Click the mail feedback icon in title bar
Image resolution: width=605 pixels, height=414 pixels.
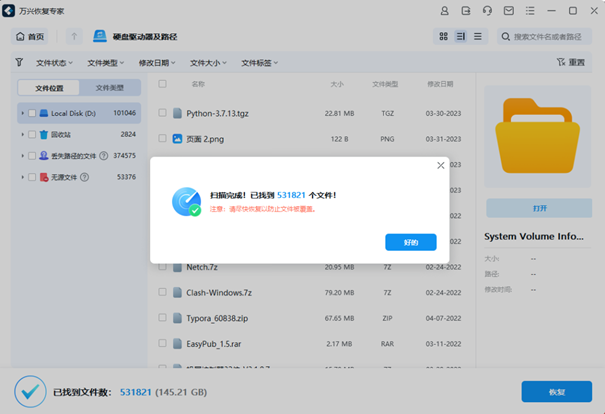(x=509, y=9)
